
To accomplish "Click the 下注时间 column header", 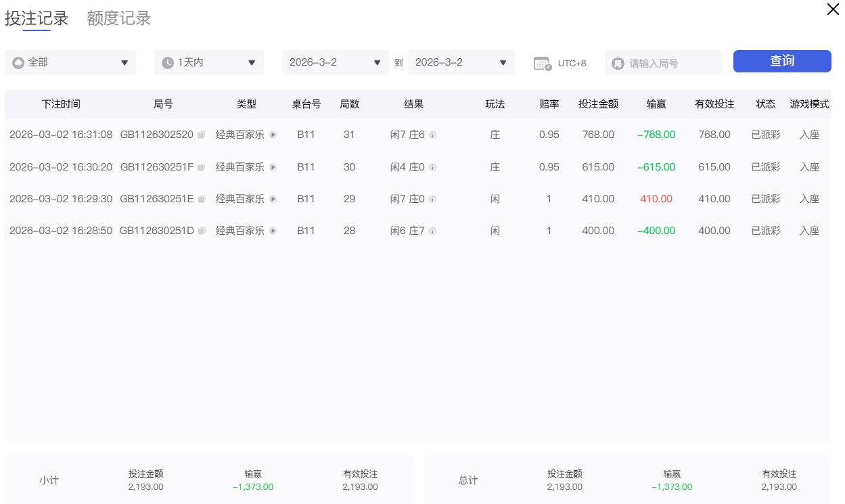I will (x=61, y=104).
